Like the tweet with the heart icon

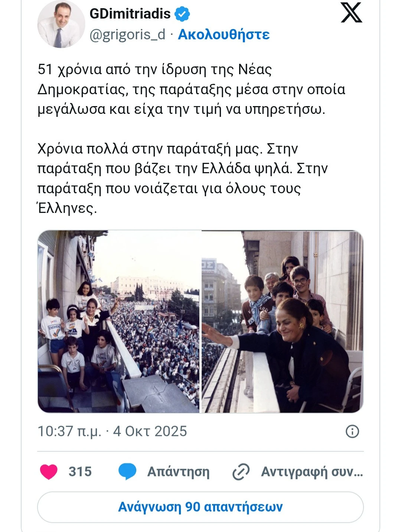coord(49,472)
